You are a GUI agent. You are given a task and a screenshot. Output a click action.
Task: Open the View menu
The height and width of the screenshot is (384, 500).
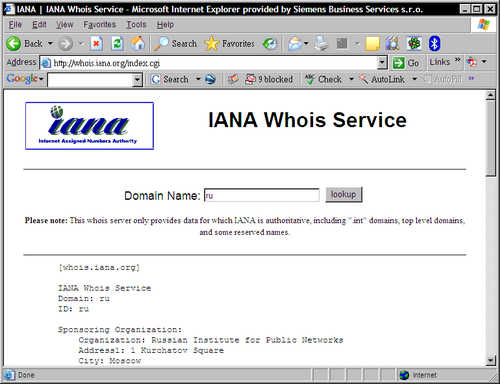pos(64,25)
